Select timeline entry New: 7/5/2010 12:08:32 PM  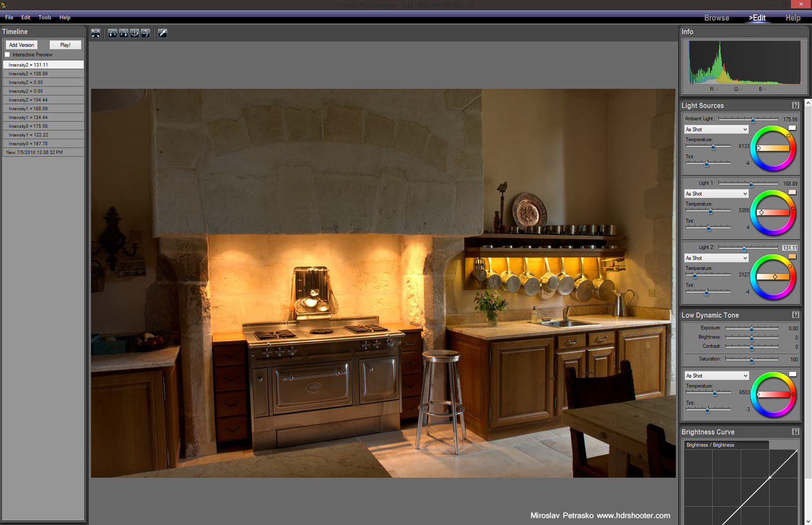43,152
